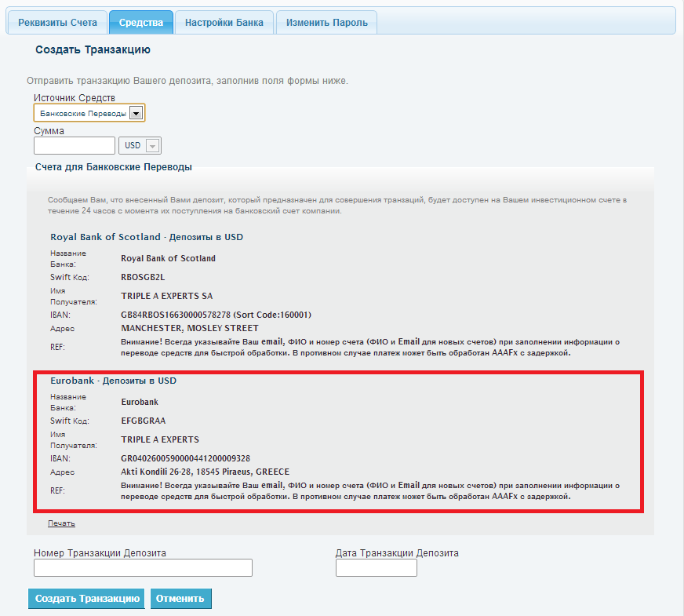
Task: Select the recipient TRIPLE A EXPERTS SA
Action: pyautogui.click(x=166, y=296)
